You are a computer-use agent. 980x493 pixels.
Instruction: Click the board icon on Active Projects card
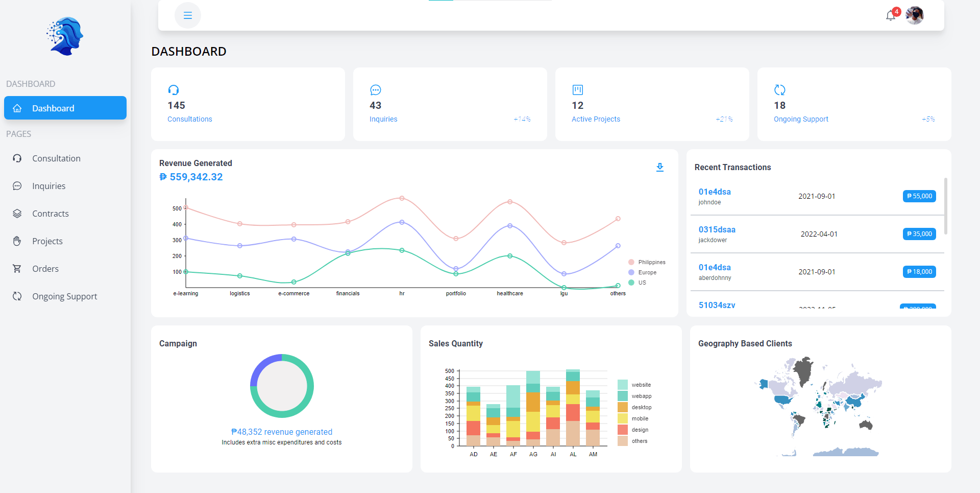tap(578, 90)
